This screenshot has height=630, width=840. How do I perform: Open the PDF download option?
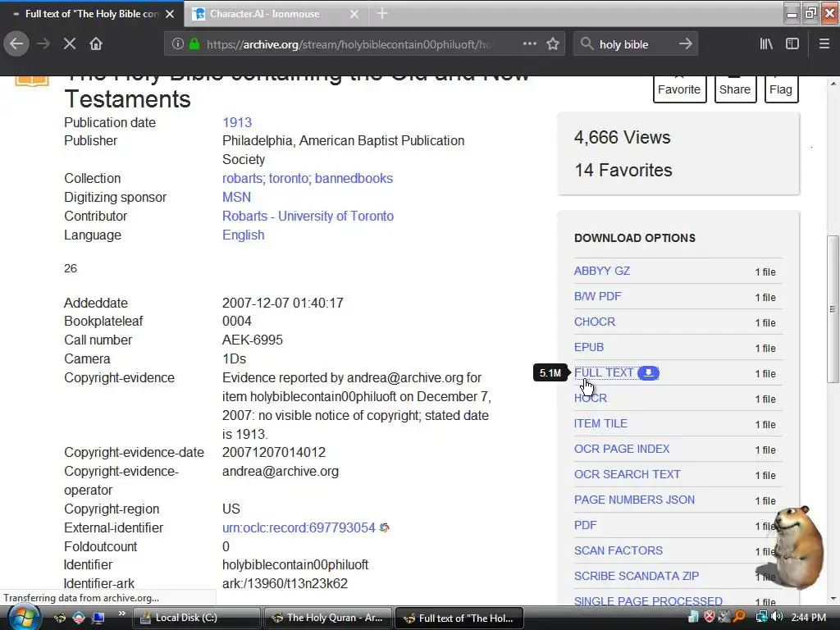[585, 525]
